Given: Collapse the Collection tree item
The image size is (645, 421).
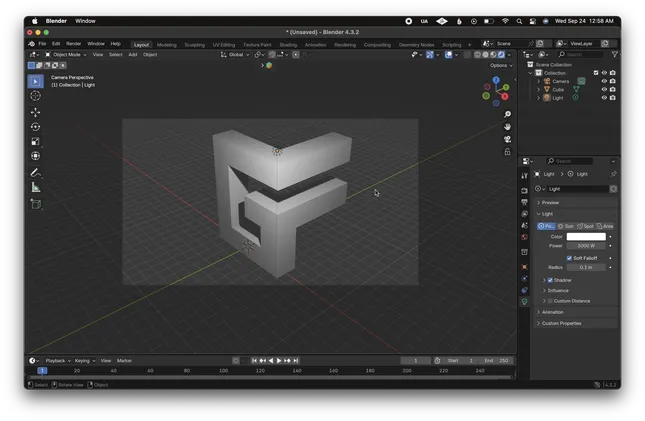Looking at the screenshot, I should click(530, 73).
